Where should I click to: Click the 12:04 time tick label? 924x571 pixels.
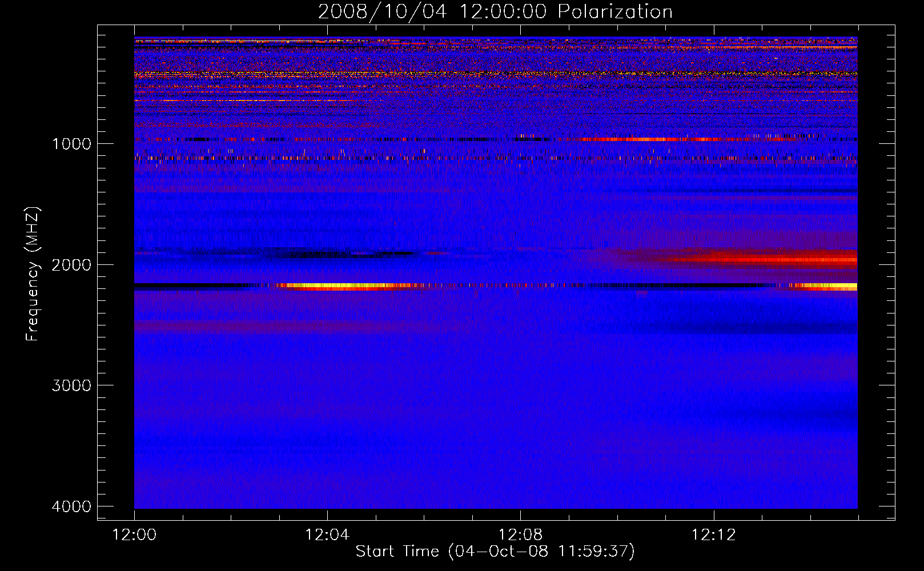point(327,534)
